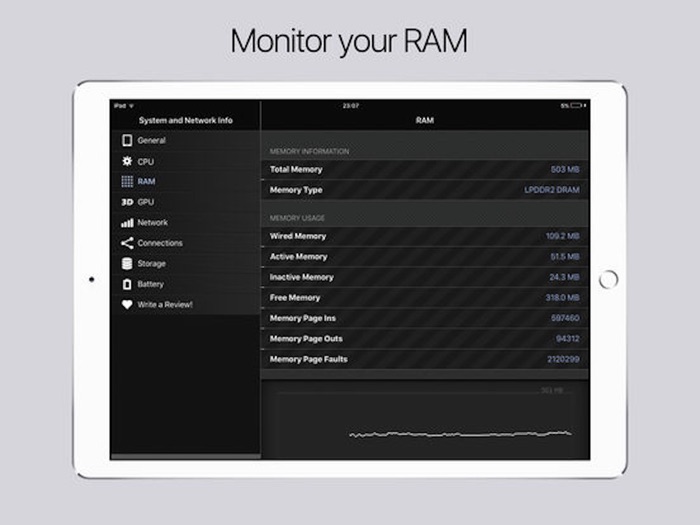Tap the 24.3 MB inactive value
The width and height of the screenshot is (700, 525).
click(564, 277)
